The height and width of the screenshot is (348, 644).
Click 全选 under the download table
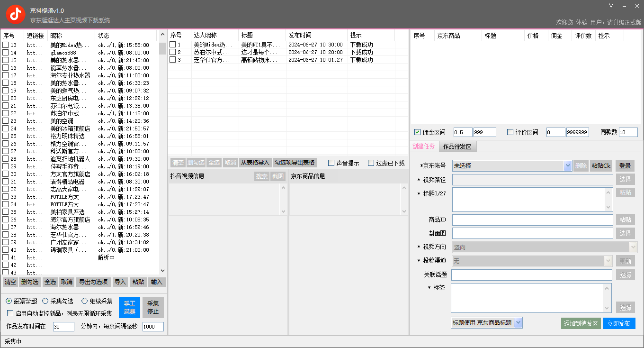(x=214, y=163)
